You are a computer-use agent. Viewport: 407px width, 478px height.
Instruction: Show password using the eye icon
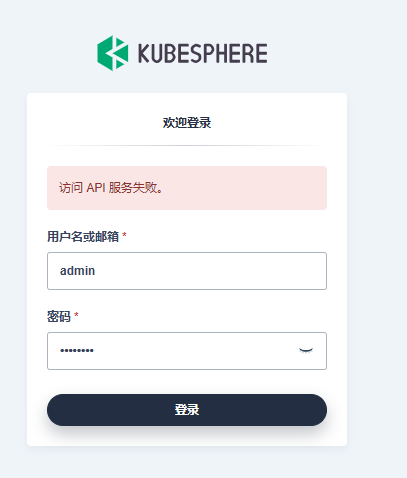click(x=306, y=350)
